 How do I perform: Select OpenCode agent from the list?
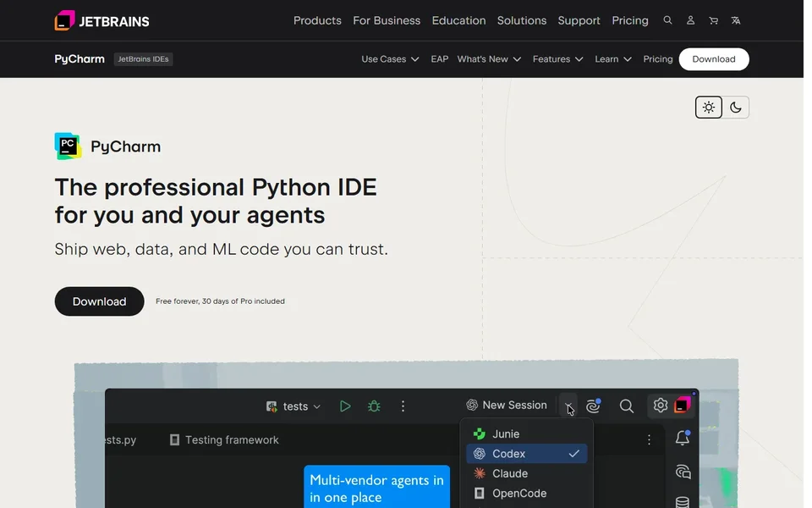(x=527, y=493)
